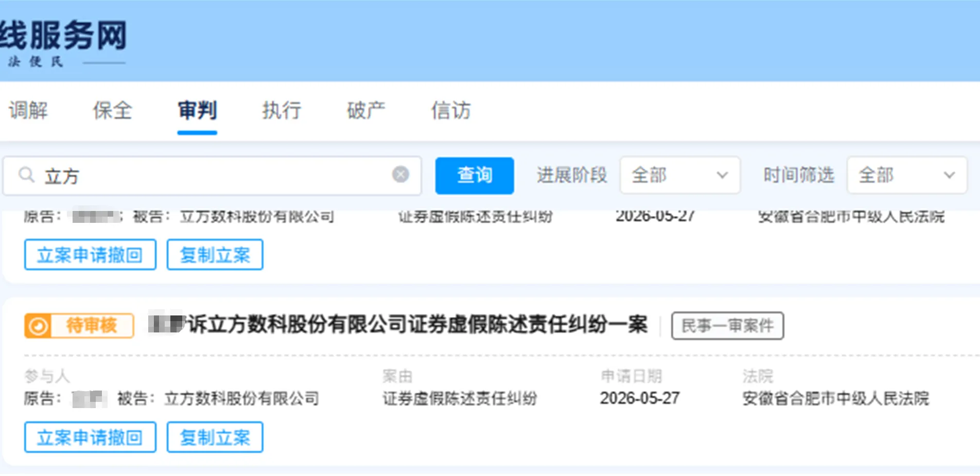Open the 时间筛选 dropdown
980x476 pixels.
coord(907,175)
